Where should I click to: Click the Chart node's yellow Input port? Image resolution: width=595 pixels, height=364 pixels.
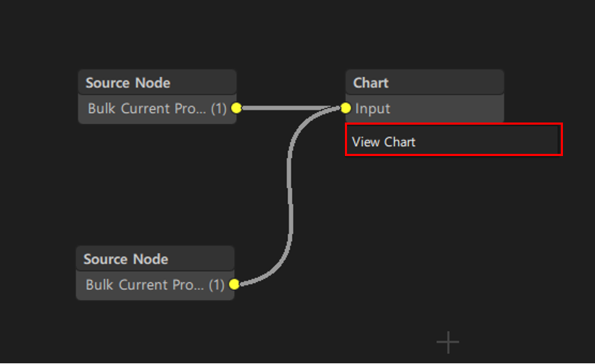click(346, 108)
